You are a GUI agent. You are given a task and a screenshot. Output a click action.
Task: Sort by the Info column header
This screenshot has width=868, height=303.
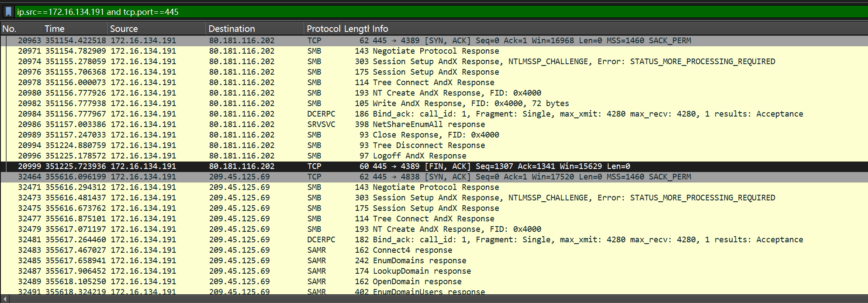[619, 29]
